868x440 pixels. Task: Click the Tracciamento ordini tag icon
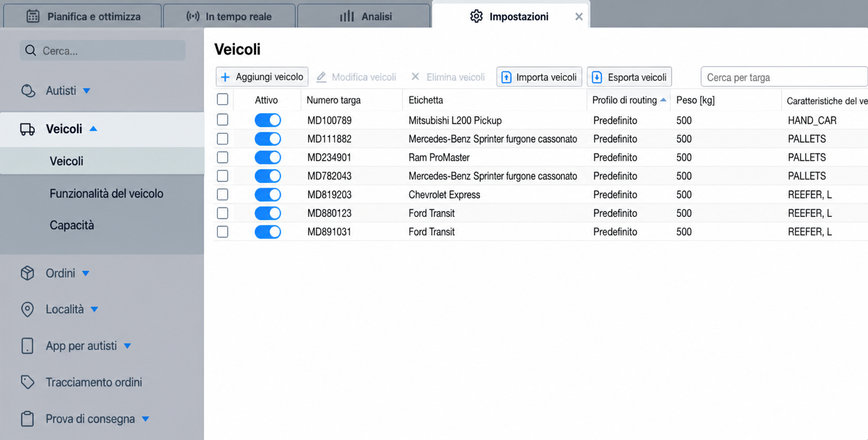pyautogui.click(x=27, y=382)
